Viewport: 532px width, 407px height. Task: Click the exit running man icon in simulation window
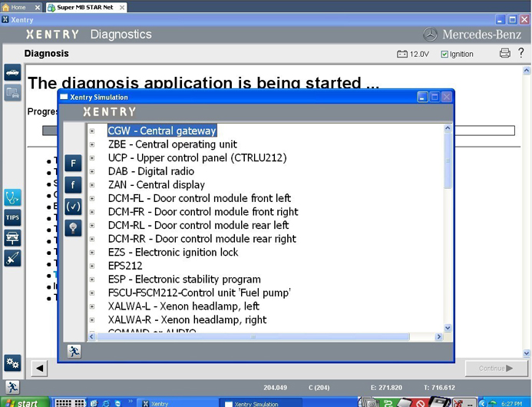(x=74, y=352)
